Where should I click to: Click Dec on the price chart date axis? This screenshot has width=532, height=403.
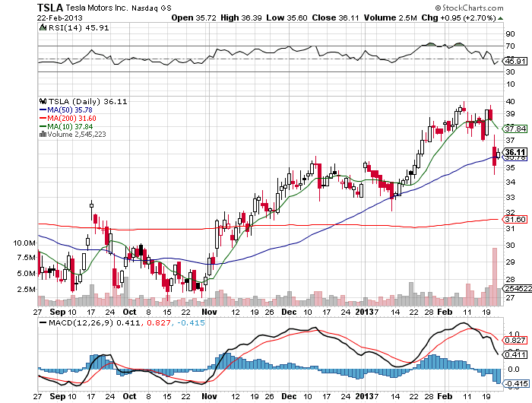pos(290,312)
